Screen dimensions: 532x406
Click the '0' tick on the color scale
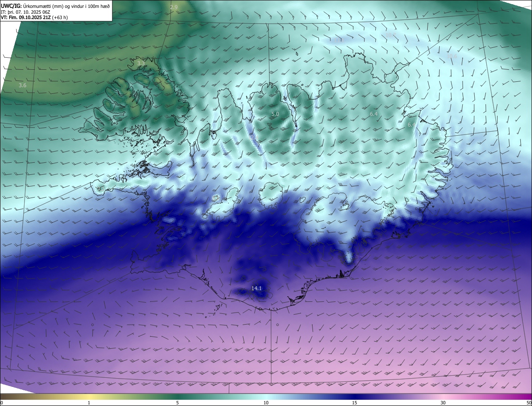tap(2, 403)
